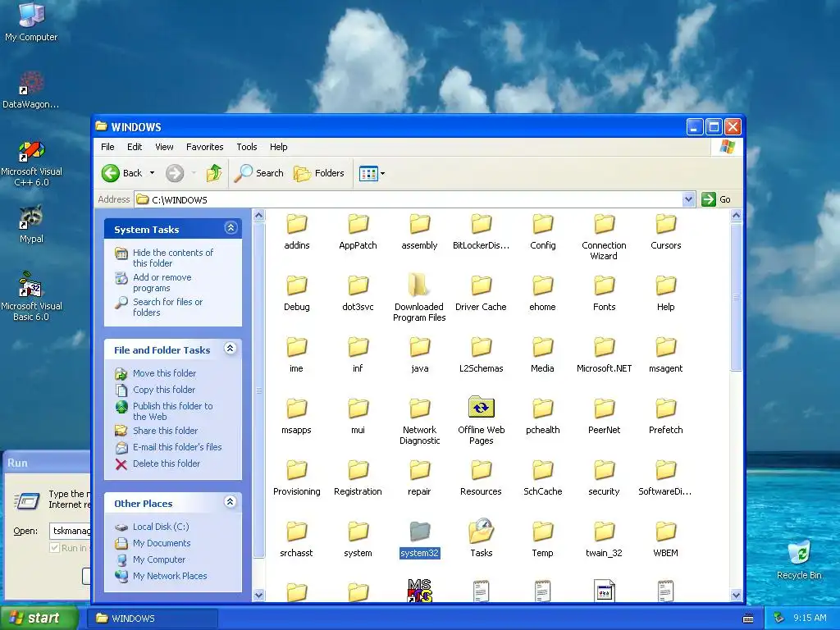Open the Edit menu
Image resolution: width=840 pixels, height=630 pixels.
[x=135, y=147]
